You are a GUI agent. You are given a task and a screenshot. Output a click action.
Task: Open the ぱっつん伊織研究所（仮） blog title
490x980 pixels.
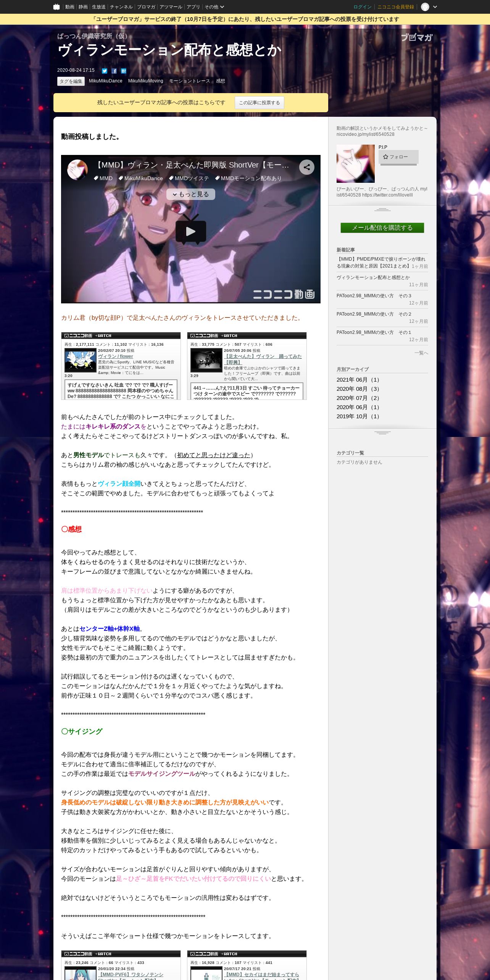pyautogui.click(x=93, y=36)
